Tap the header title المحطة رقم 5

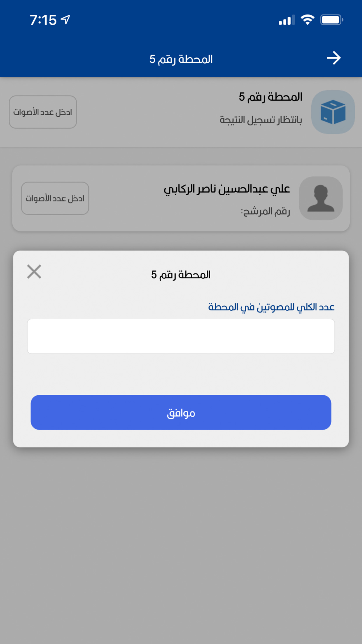[x=181, y=59]
